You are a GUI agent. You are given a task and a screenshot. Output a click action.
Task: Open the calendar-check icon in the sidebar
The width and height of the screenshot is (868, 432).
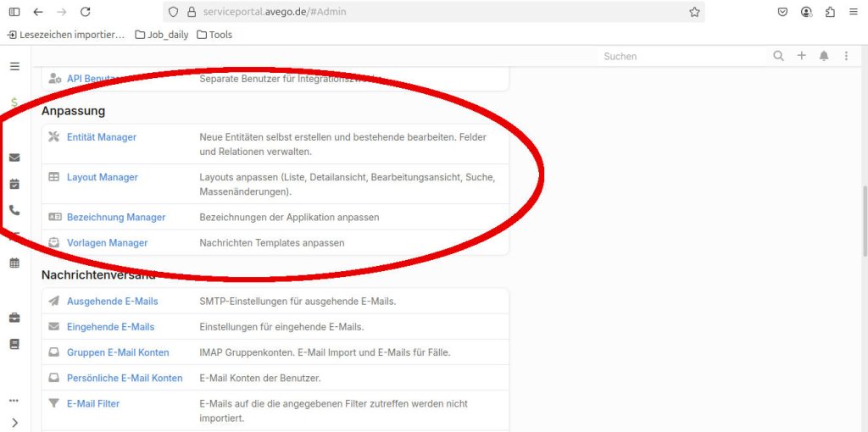pyautogui.click(x=14, y=184)
